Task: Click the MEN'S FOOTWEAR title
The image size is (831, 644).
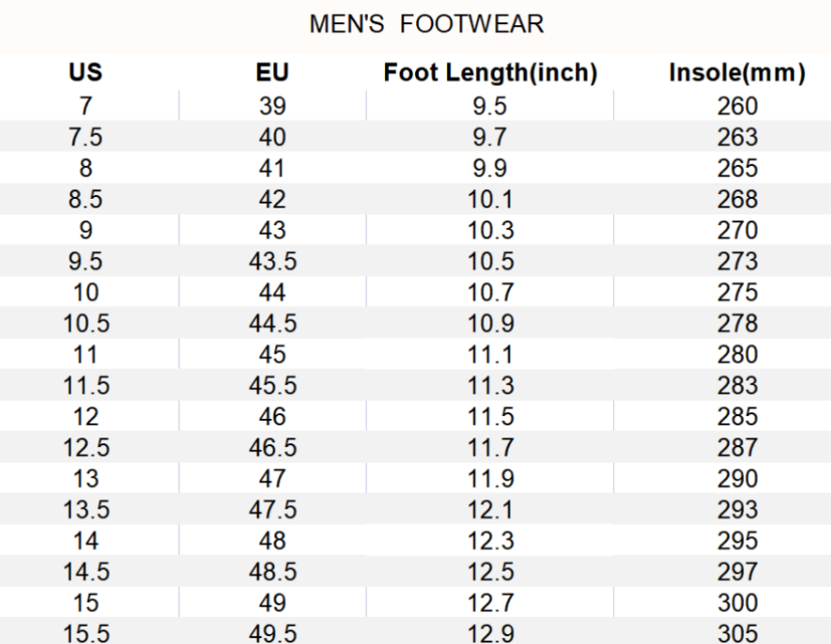Action: [426, 25]
